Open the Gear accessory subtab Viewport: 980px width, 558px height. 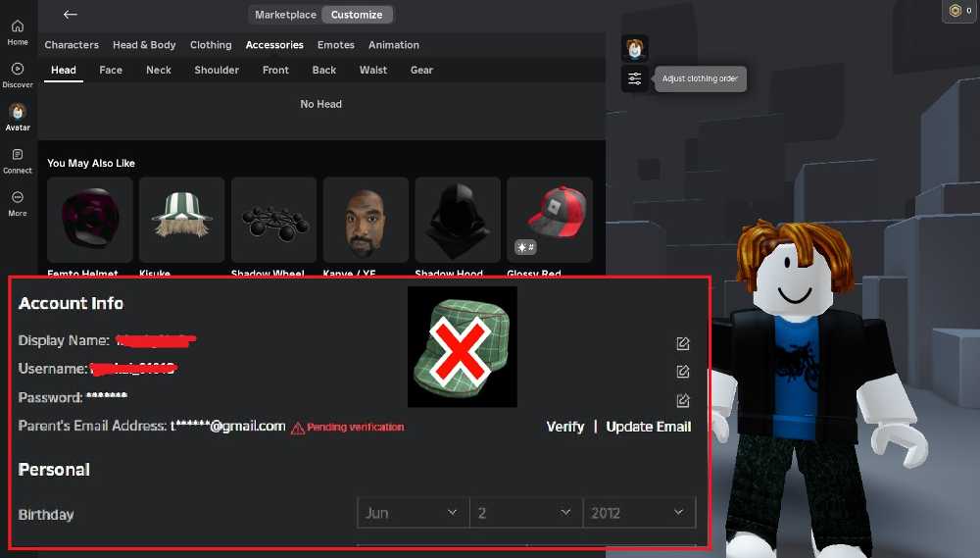point(421,70)
